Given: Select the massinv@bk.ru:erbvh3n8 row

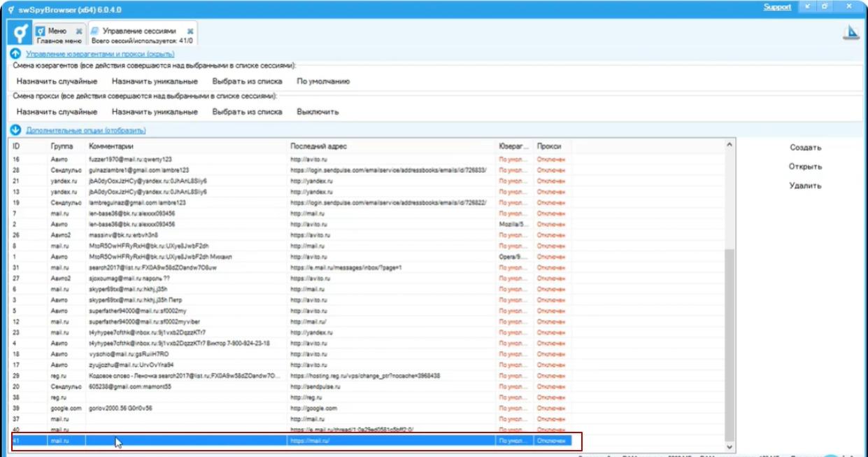Looking at the screenshot, I should coord(292,235).
